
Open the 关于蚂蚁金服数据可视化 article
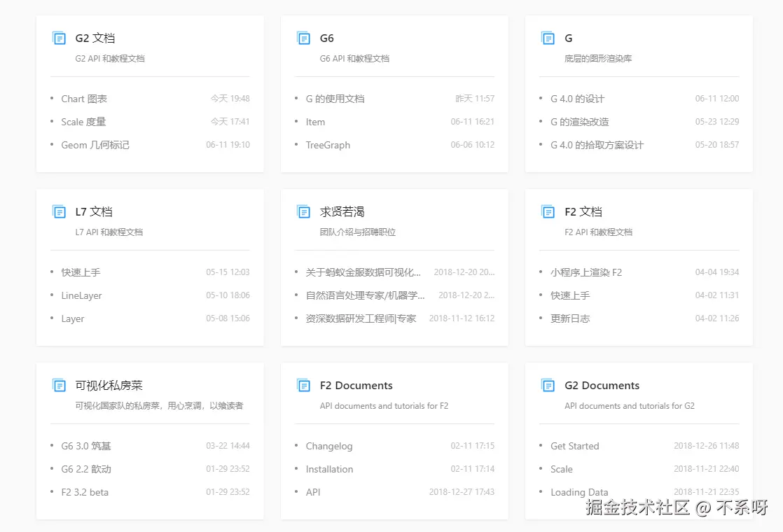(x=363, y=272)
